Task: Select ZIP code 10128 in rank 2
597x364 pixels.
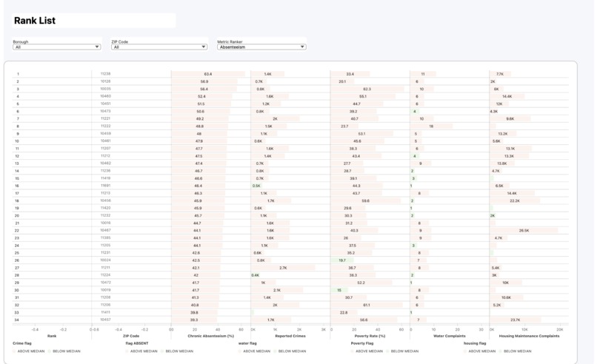Action: pos(105,81)
